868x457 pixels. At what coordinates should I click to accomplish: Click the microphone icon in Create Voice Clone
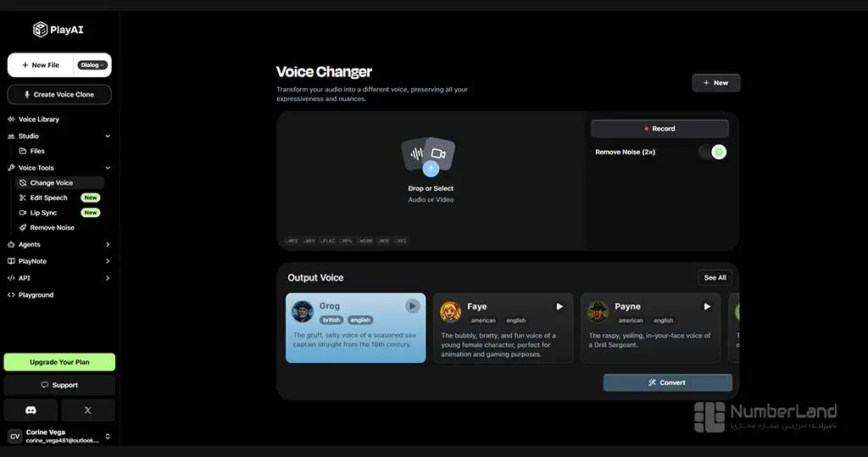pyautogui.click(x=26, y=95)
